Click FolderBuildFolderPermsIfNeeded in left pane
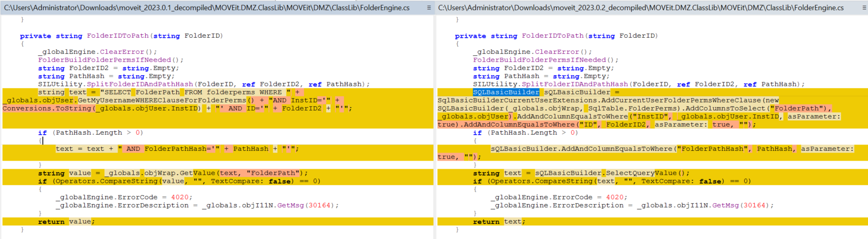 click(105, 60)
